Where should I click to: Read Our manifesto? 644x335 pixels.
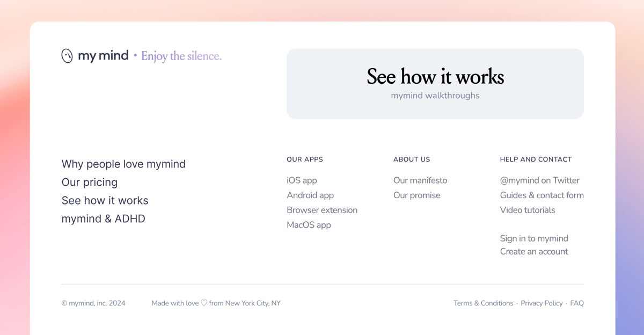[x=420, y=180]
